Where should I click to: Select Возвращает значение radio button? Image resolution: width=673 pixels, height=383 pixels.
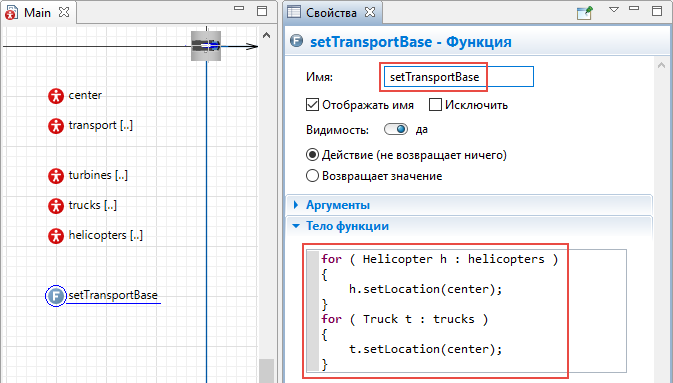click(x=312, y=176)
